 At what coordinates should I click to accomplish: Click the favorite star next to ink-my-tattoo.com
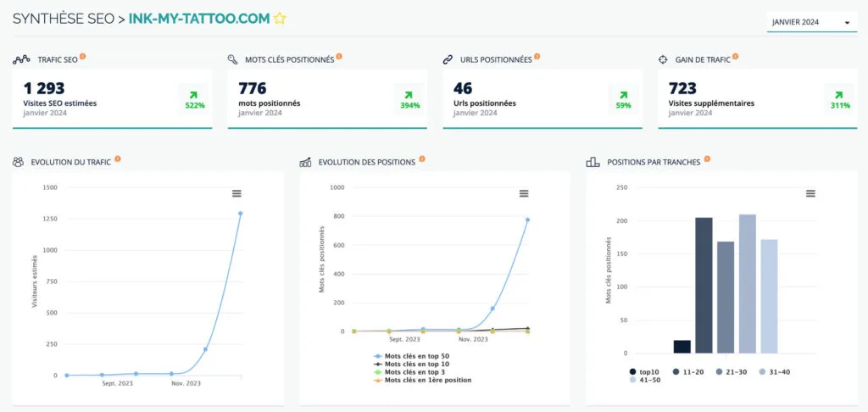[x=280, y=19]
